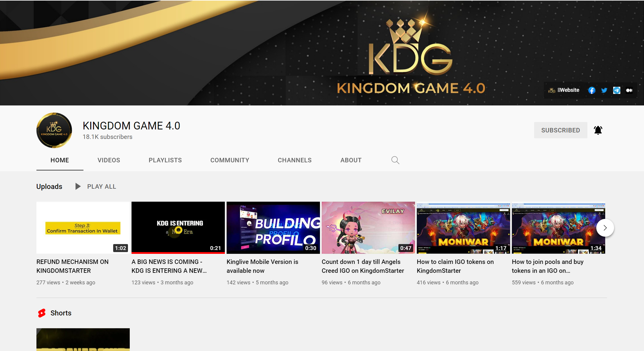The image size is (644, 351).
Task: Open the Moniwar thumbnail with 1:34 duration
Action: 558,227
